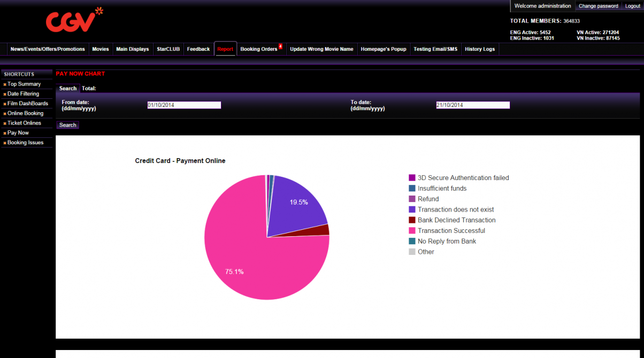
Task: Click the bullet icon beside Pay Now
Action: click(x=5, y=133)
